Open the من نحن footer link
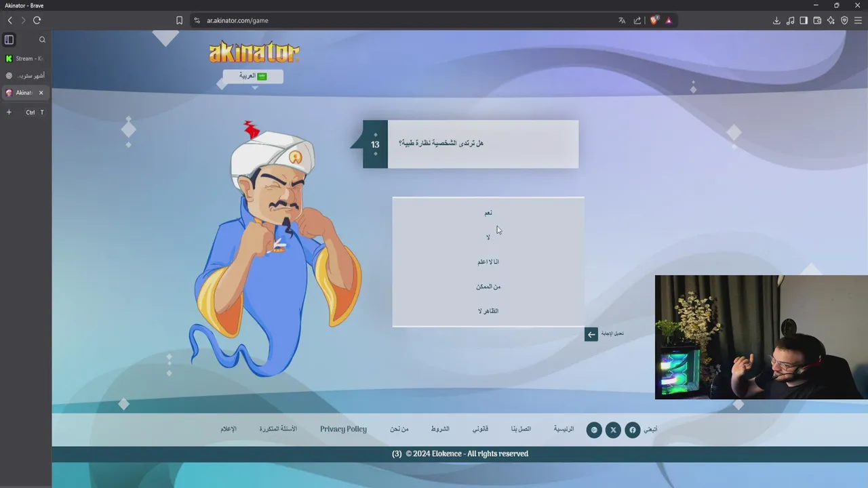The image size is (868, 488). coord(399,429)
